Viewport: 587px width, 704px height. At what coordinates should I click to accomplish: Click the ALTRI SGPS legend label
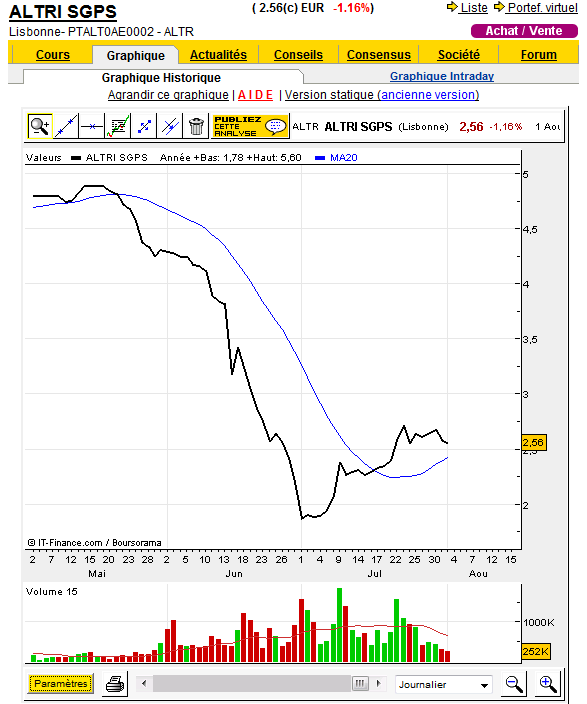[x=116, y=158]
